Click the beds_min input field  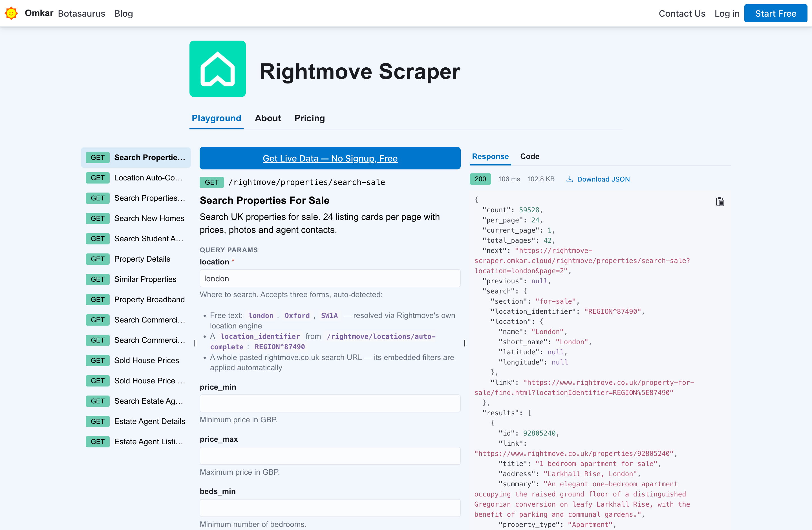coord(330,508)
